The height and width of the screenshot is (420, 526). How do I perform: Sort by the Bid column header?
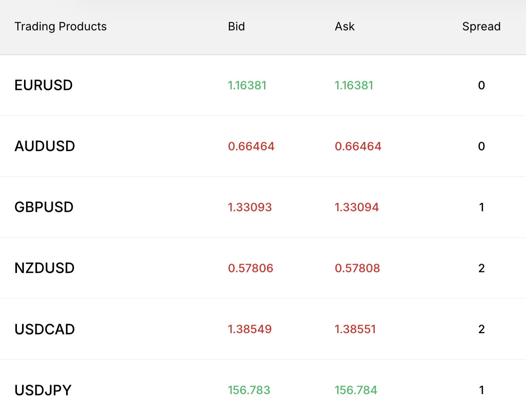(x=237, y=26)
